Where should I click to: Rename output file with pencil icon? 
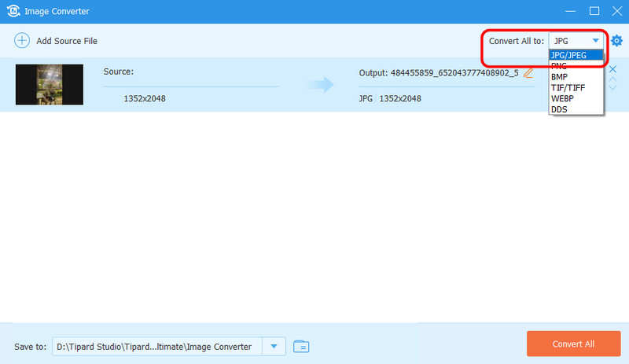point(528,72)
